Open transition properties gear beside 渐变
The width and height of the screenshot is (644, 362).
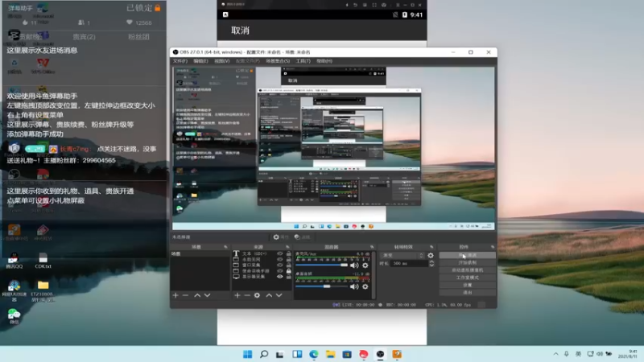(x=431, y=255)
